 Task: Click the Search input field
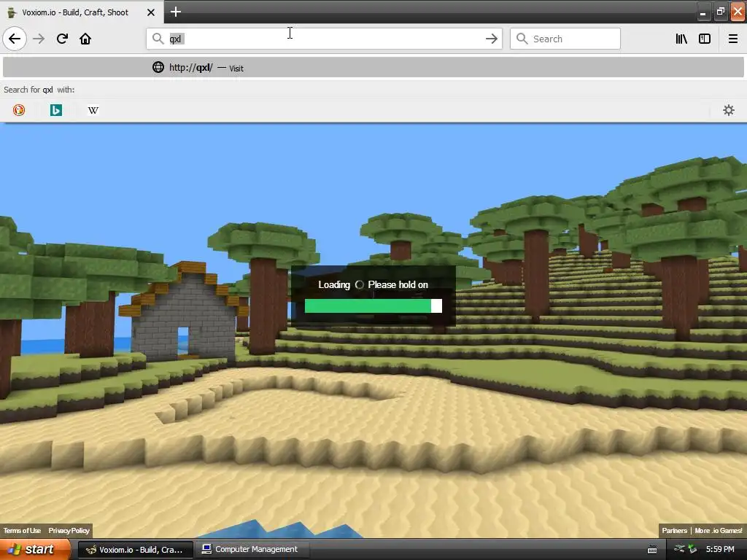(565, 39)
